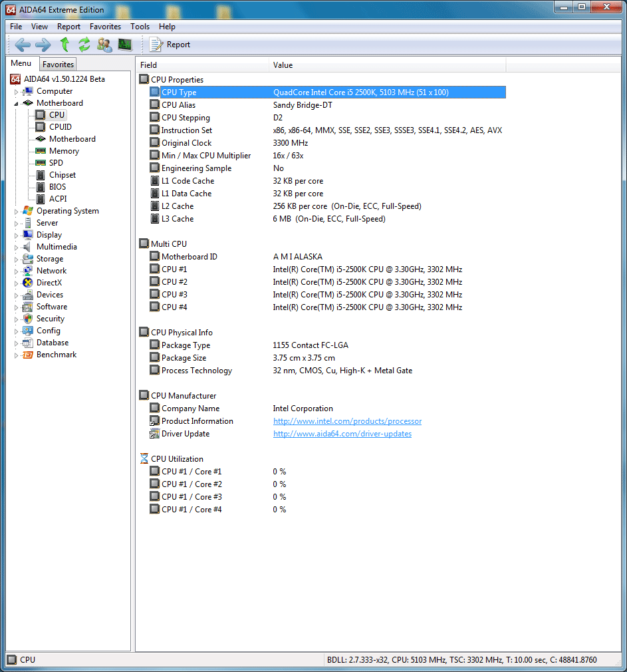Select the L3 Cache row
This screenshot has height=672, width=627.
pyautogui.click(x=327, y=219)
